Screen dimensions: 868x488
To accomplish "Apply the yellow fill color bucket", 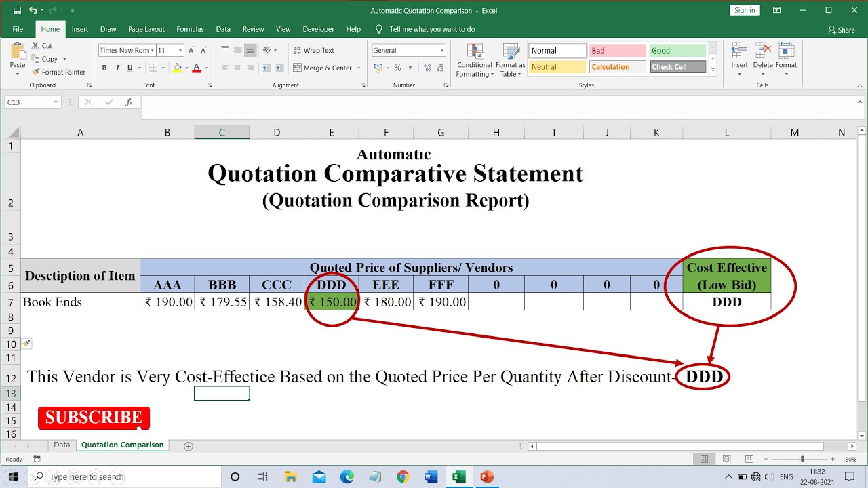I will tap(177, 68).
